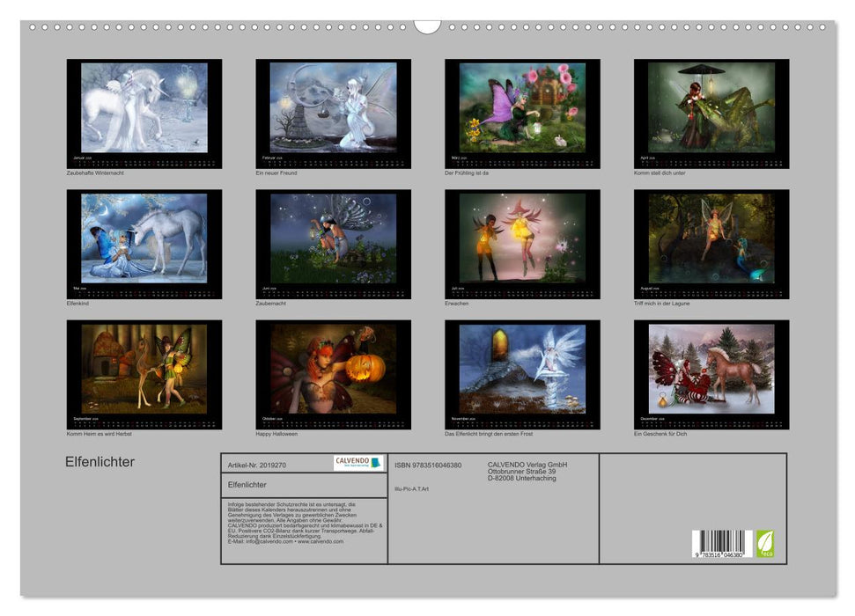Click the green eco leaf icon

765,543
